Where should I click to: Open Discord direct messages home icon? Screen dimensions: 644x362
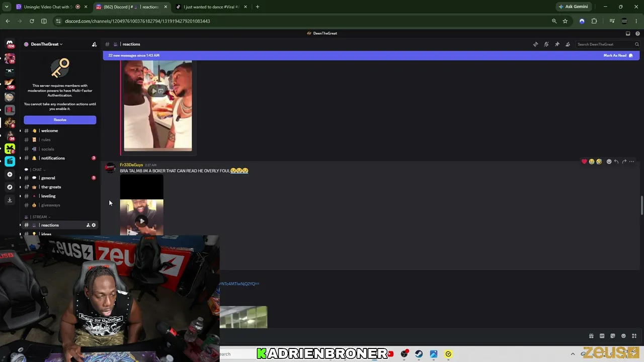[10, 44]
